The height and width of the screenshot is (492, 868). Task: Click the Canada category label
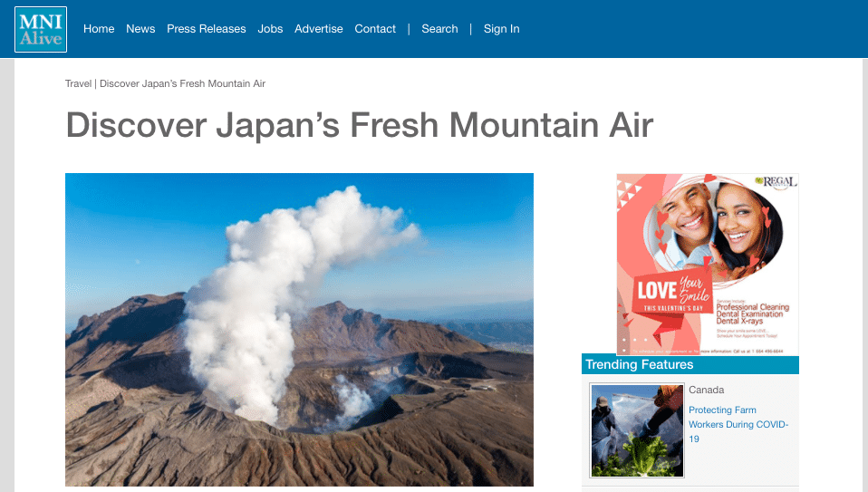pyautogui.click(x=707, y=390)
